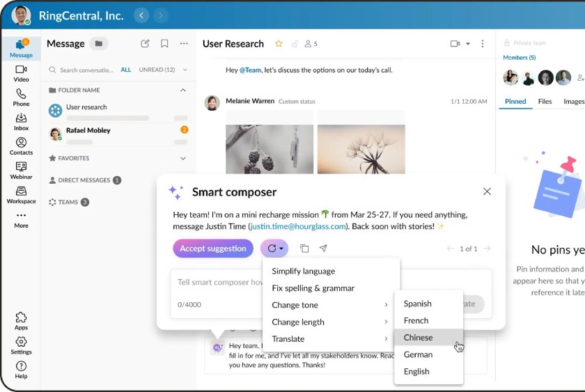Click the Search conversation field

(81, 70)
